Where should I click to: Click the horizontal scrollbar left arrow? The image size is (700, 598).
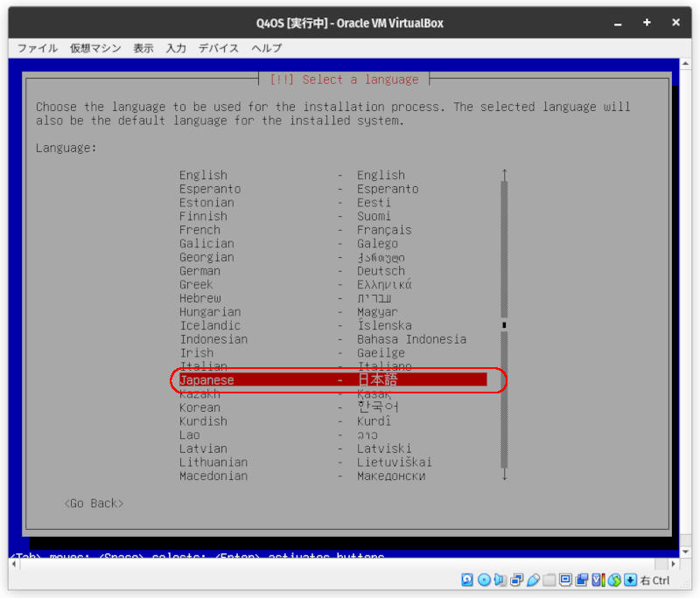(14, 564)
